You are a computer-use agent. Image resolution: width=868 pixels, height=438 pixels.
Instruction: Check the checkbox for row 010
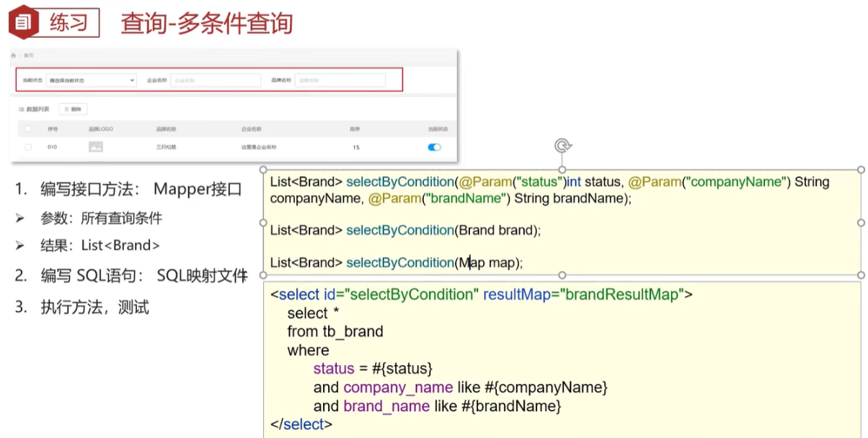(29, 147)
